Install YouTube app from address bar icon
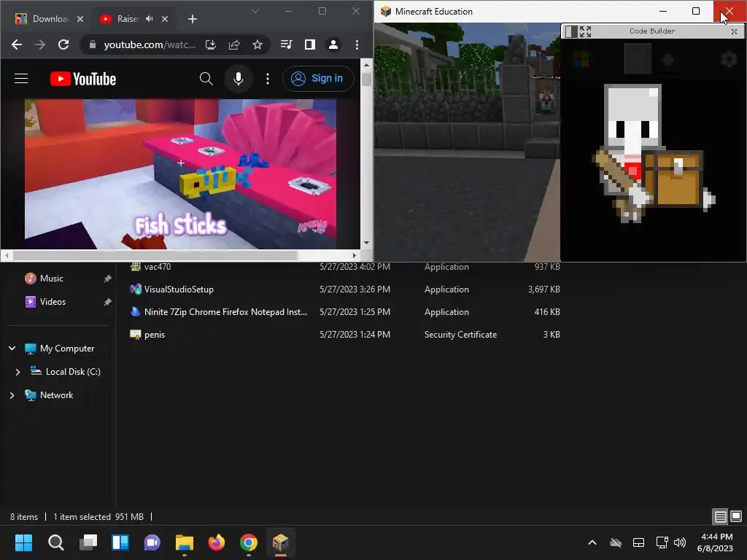The image size is (747, 560). coord(211,44)
